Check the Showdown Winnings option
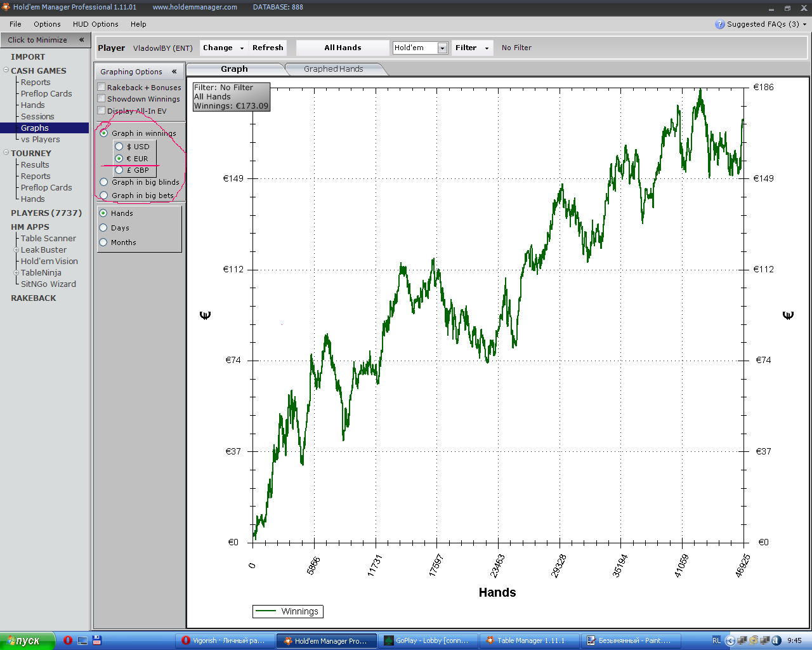 (101, 98)
